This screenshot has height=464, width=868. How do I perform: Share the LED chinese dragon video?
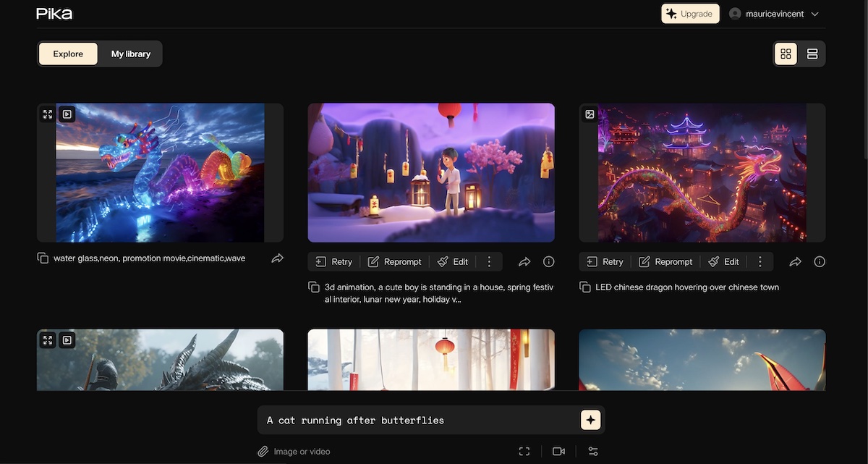coord(796,262)
